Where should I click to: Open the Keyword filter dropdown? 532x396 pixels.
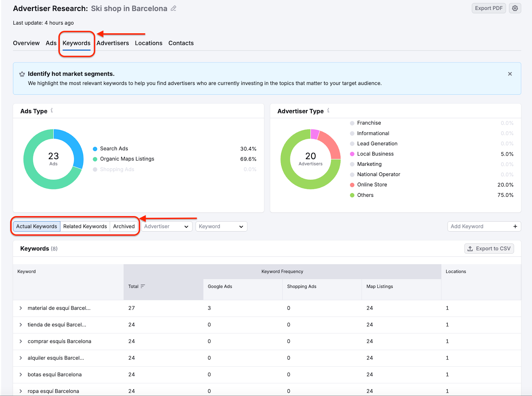point(221,226)
